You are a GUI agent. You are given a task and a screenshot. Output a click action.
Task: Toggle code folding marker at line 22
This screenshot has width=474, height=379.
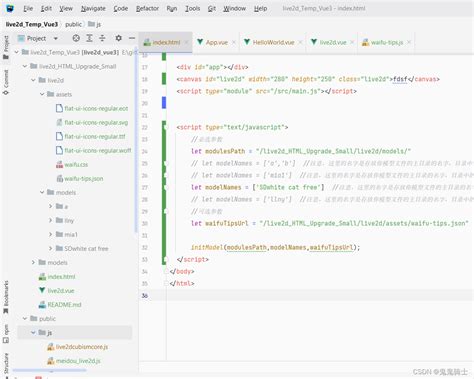[165, 127]
